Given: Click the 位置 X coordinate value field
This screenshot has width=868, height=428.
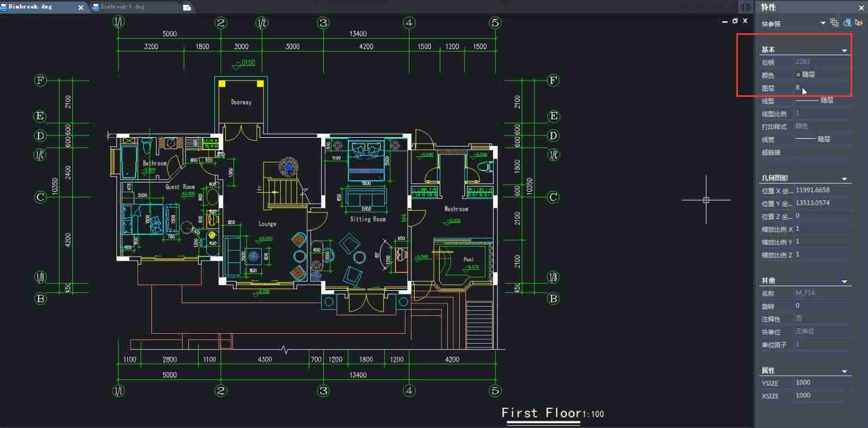Looking at the screenshot, I should click(x=822, y=191).
